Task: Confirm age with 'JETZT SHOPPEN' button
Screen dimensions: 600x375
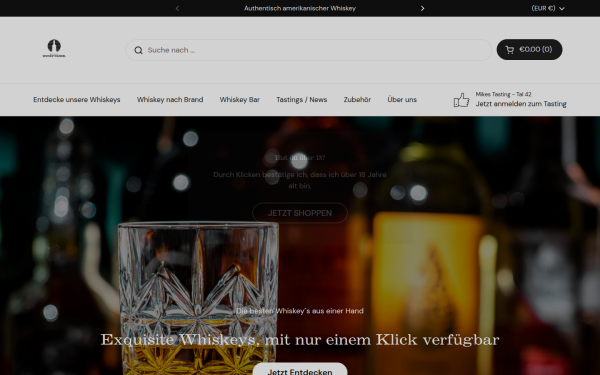Action: point(300,213)
